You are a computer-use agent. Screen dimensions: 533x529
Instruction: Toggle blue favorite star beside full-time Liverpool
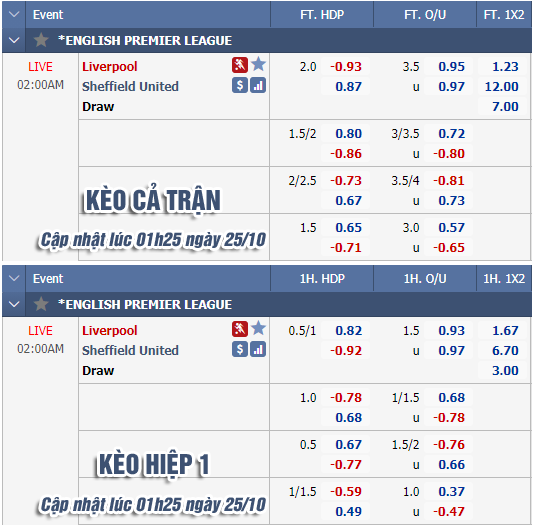[x=258, y=64]
